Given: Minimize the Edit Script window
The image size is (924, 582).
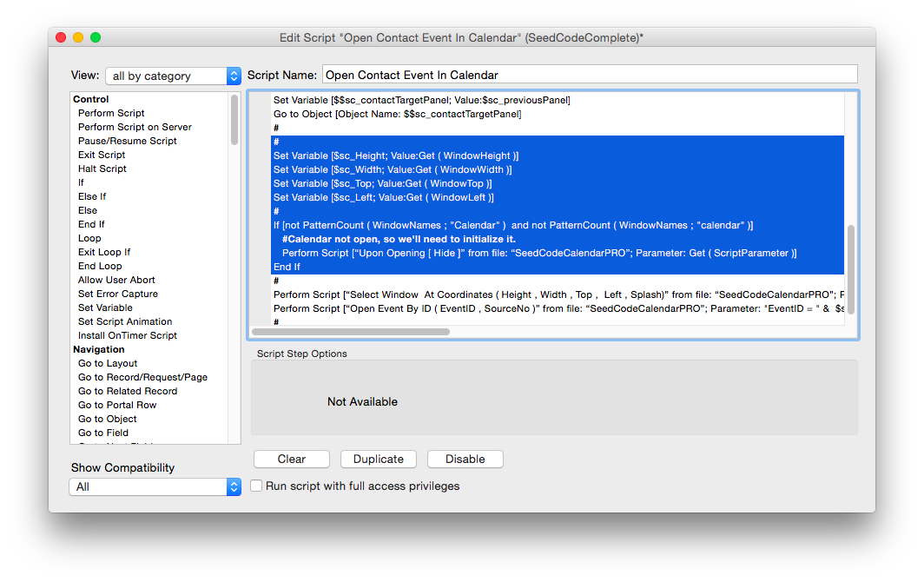Looking at the screenshot, I should pyautogui.click(x=78, y=37).
